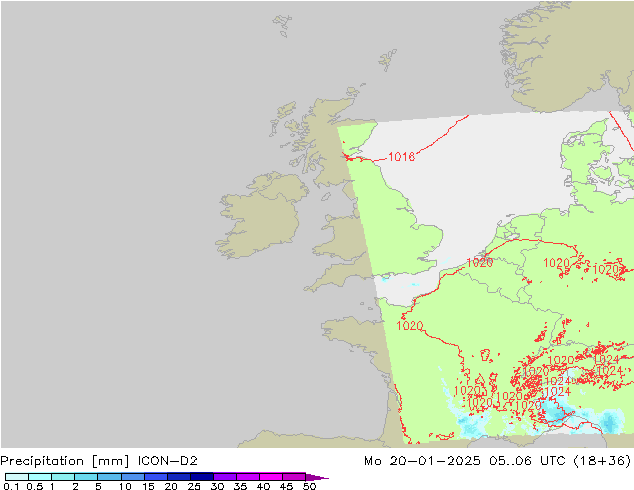Click the date "Mo 20-01-2025" text

422,460
